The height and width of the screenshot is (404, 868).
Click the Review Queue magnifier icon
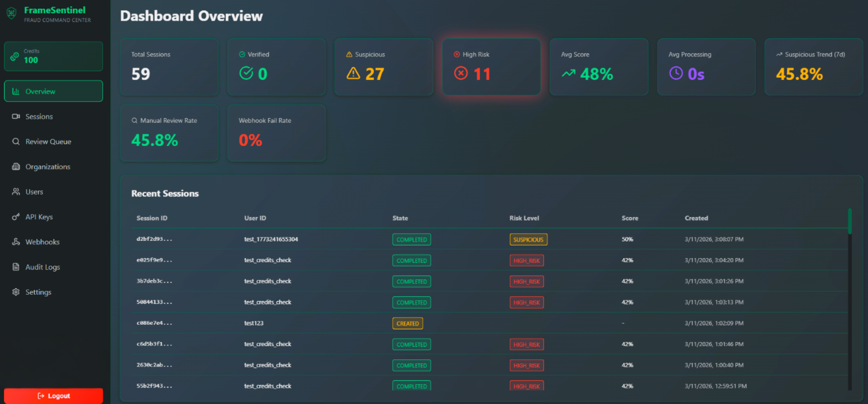[16, 142]
